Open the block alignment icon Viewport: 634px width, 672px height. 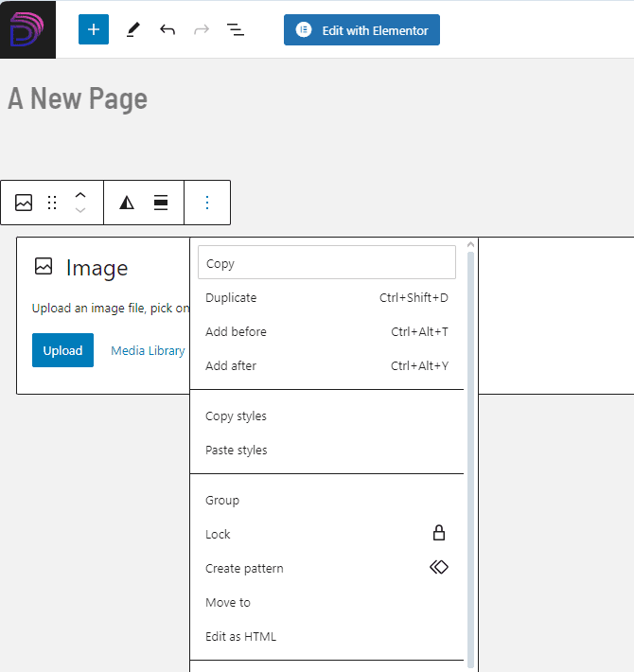point(161,203)
